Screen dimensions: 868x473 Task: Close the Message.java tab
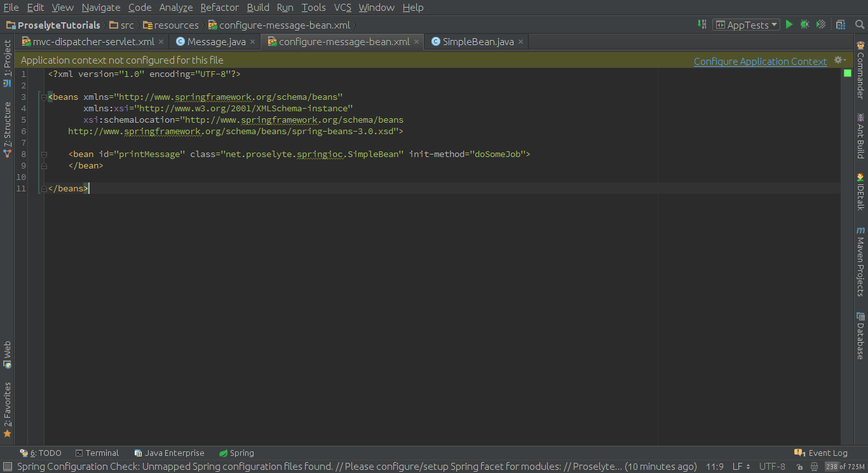click(x=252, y=42)
